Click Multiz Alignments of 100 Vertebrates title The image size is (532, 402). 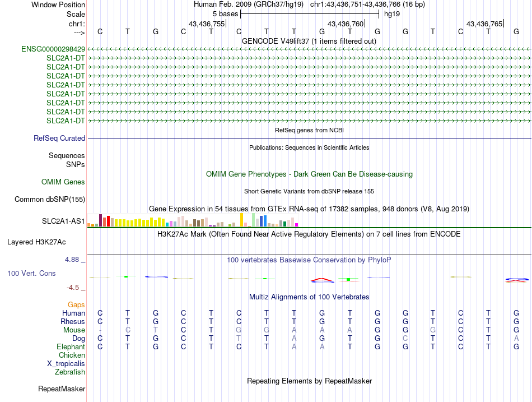pyautogui.click(x=309, y=297)
